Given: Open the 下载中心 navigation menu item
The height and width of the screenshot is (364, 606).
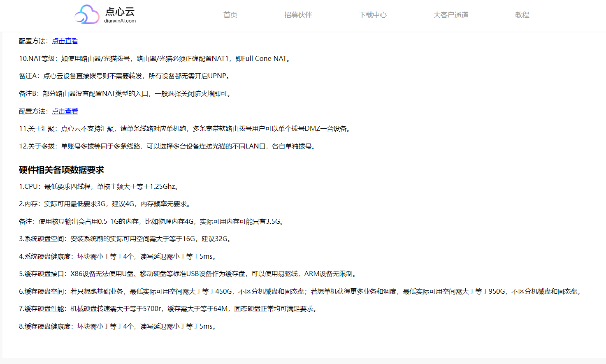Looking at the screenshot, I should (373, 15).
